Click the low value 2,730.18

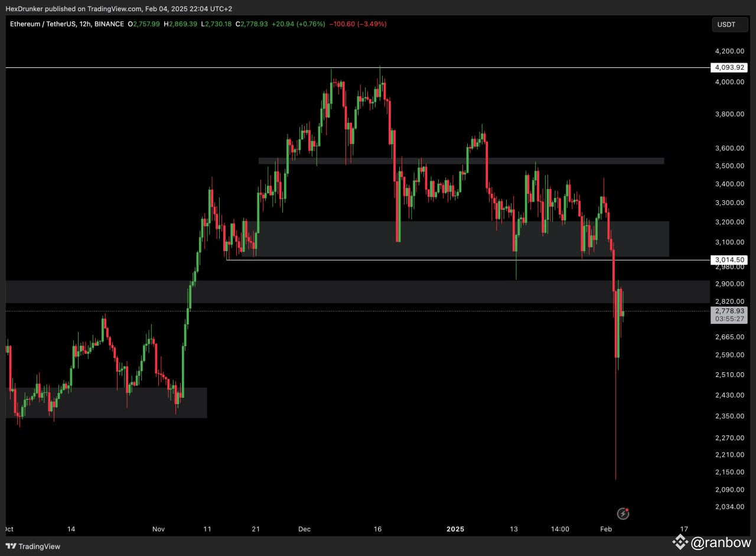click(220, 24)
